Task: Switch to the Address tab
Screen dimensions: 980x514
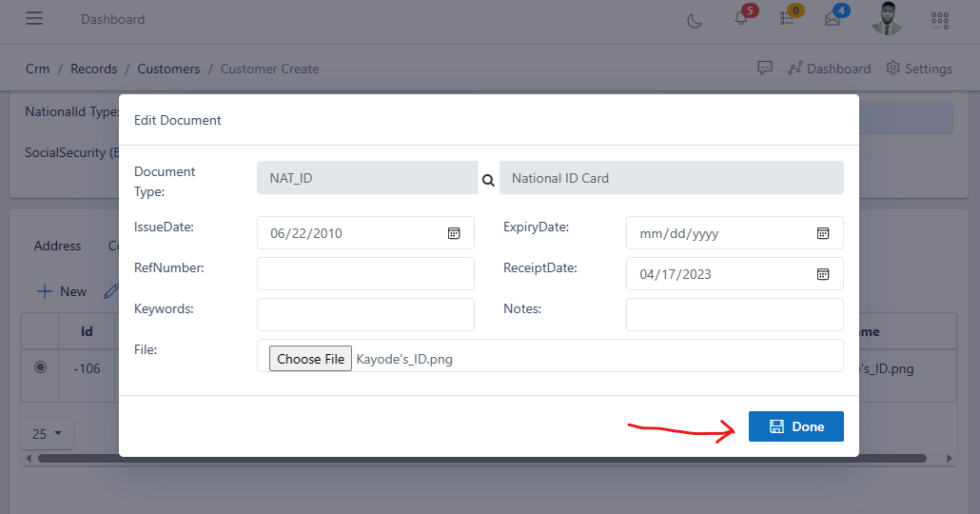Action: click(x=57, y=246)
